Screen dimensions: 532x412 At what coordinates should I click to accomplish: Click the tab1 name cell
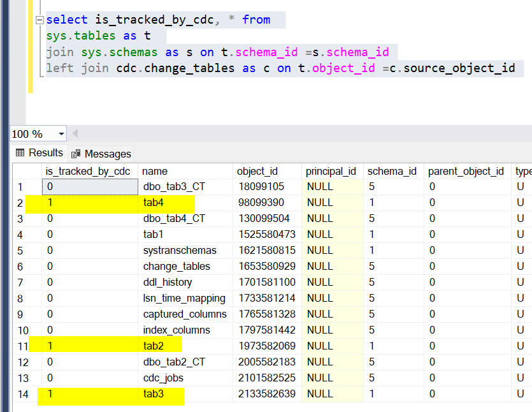coord(185,235)
